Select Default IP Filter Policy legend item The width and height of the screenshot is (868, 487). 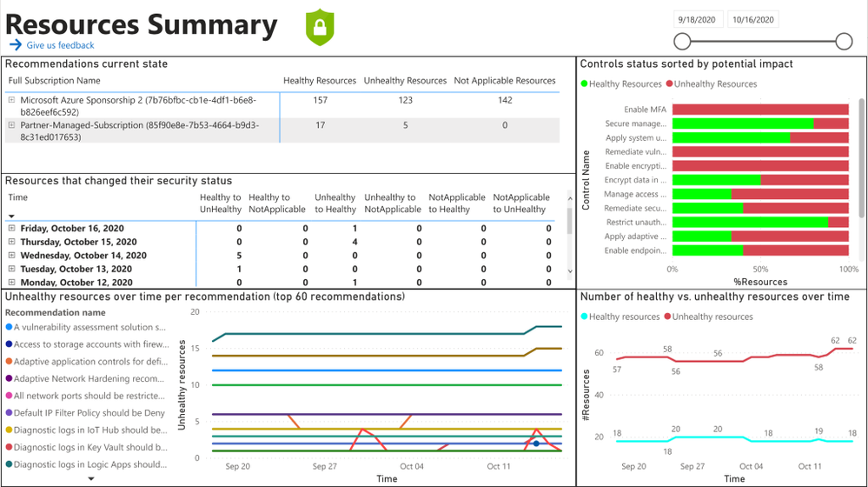click(85, 413)
